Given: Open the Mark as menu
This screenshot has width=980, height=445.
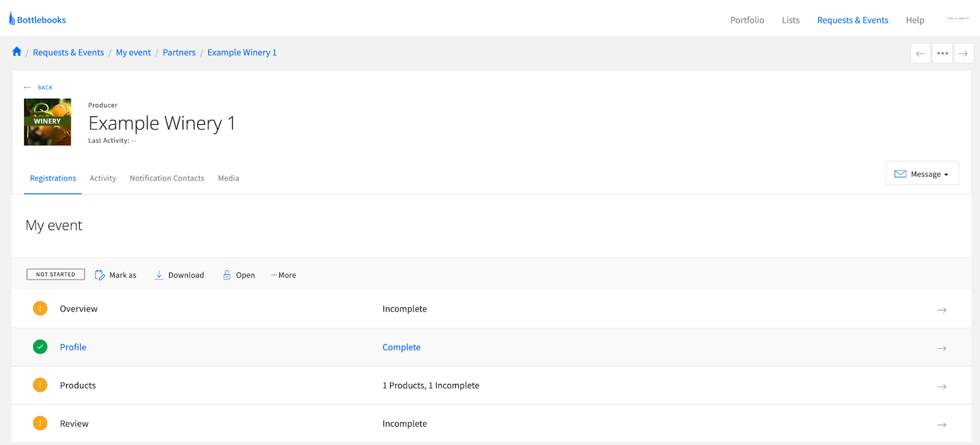Looking at the screenshot, I should coord(116,275).
